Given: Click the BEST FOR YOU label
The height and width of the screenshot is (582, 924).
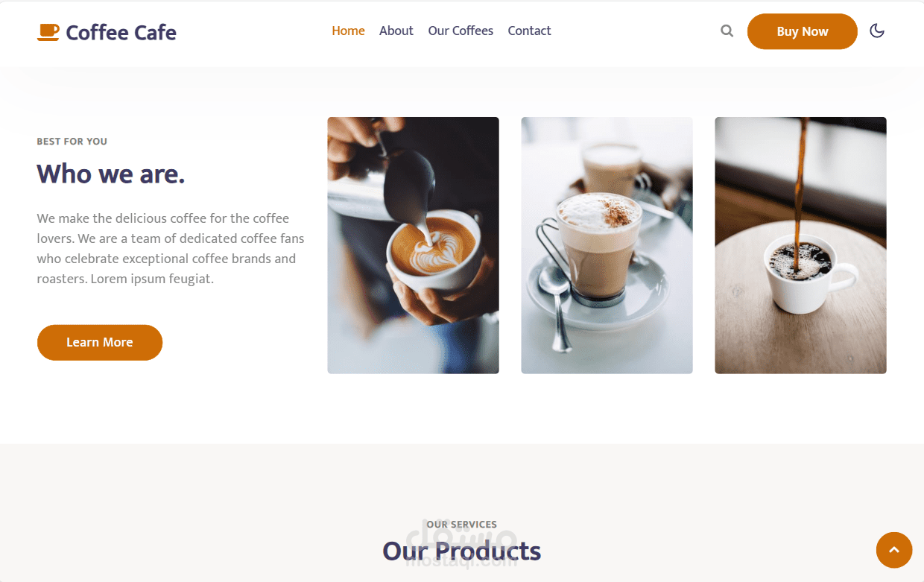Looking at the screenshot, I should point(72,142).
